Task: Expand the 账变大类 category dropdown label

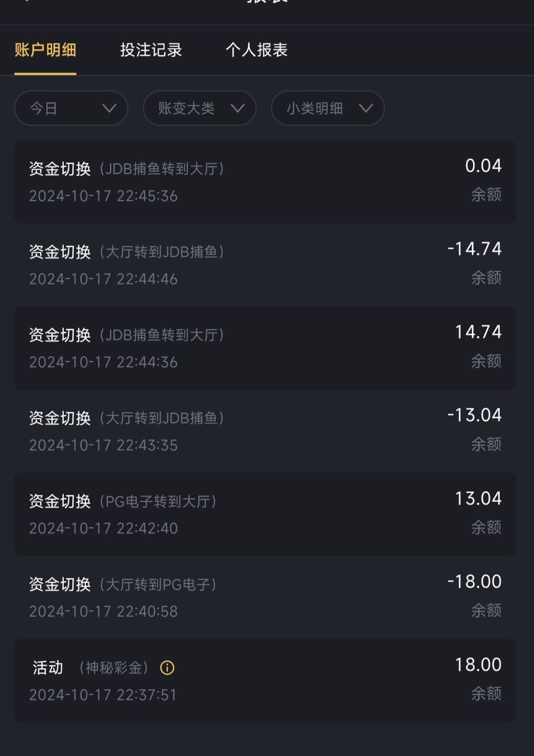Action: coord(186,109)
